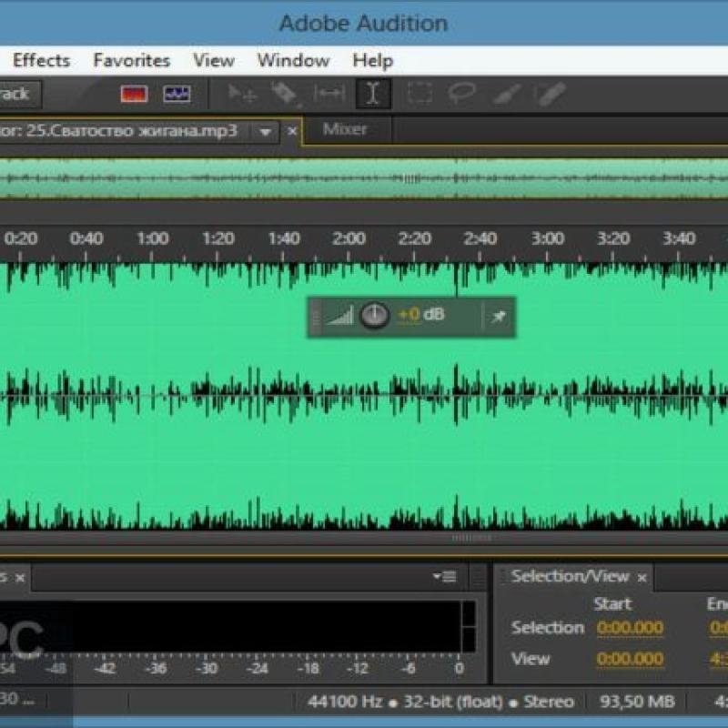This screenshot has width=728, height=728.
Task: Click the Multitrack view button
Action: (x=18, y=95)
